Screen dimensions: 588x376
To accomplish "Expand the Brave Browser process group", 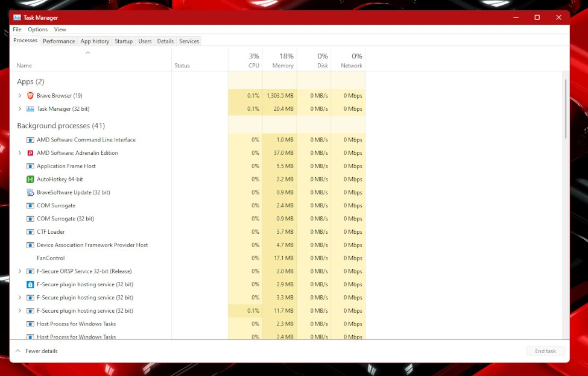I will pyautogui.click(x=19, y=95).
